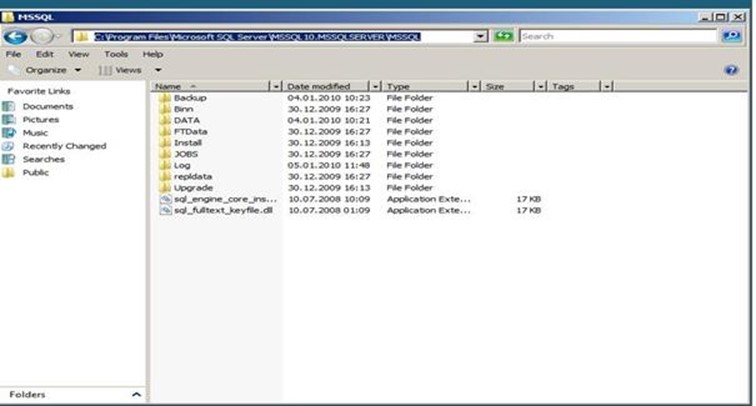The width and height of the screenshot is (756, 406).
Task: Open the File menu
Action: click(13, 54)
